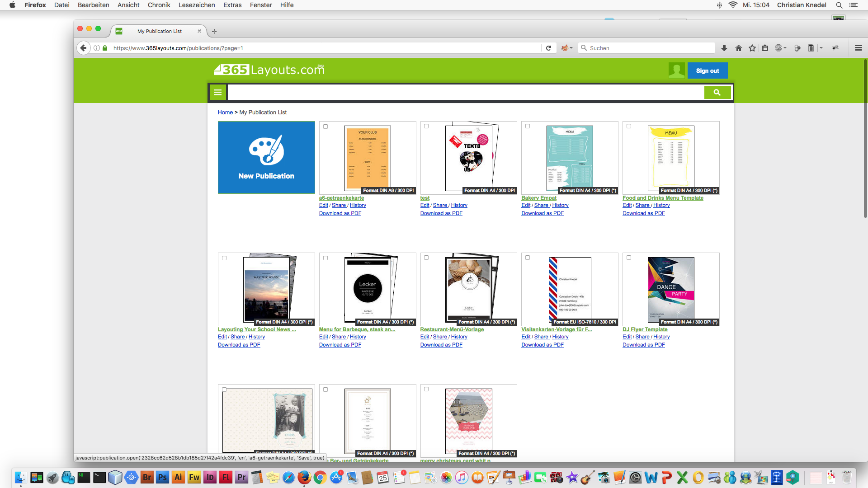Viewport: 868px width, 488px height.
Task: Select the My Publication List browser tab
Action: pos(160,31)
